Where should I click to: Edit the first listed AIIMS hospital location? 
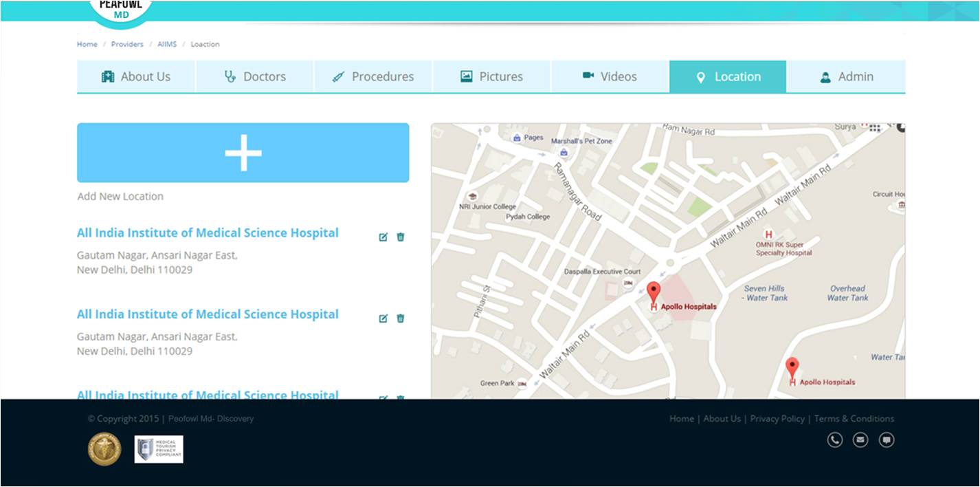[x=383, y=237]
